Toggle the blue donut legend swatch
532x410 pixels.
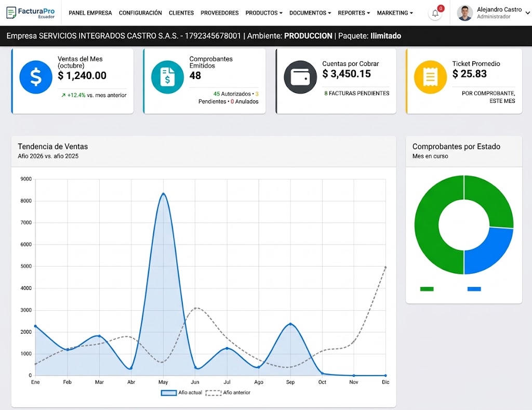[474, 289]
